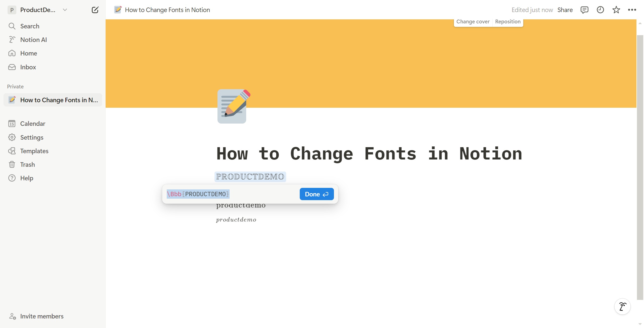Click the page vertical scrollbar
Screen dimensions: 644x328
(x=640, y=167)
